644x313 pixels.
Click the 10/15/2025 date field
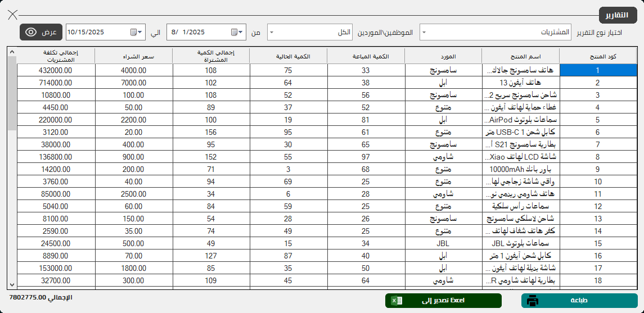(106, 32)
